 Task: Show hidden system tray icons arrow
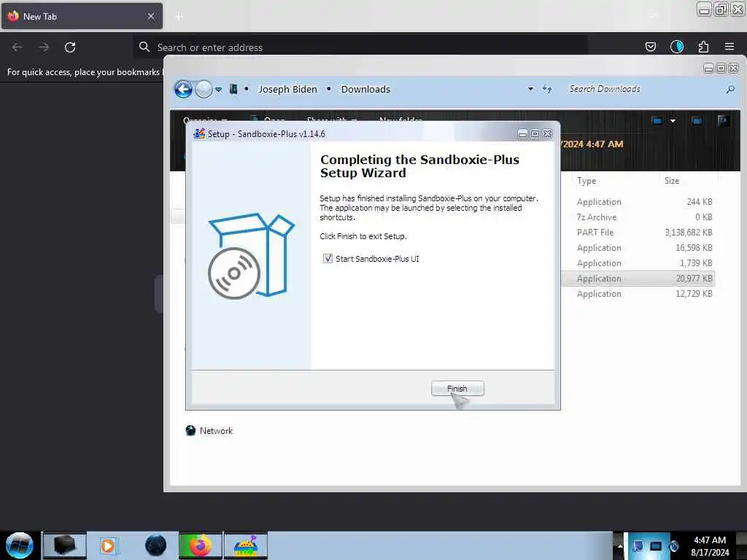coord(620,545)
